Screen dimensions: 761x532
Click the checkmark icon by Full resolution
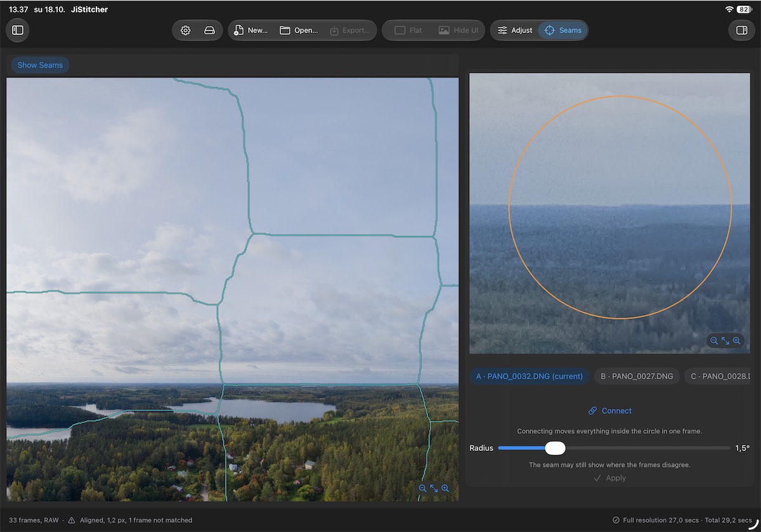click(616, 520)
